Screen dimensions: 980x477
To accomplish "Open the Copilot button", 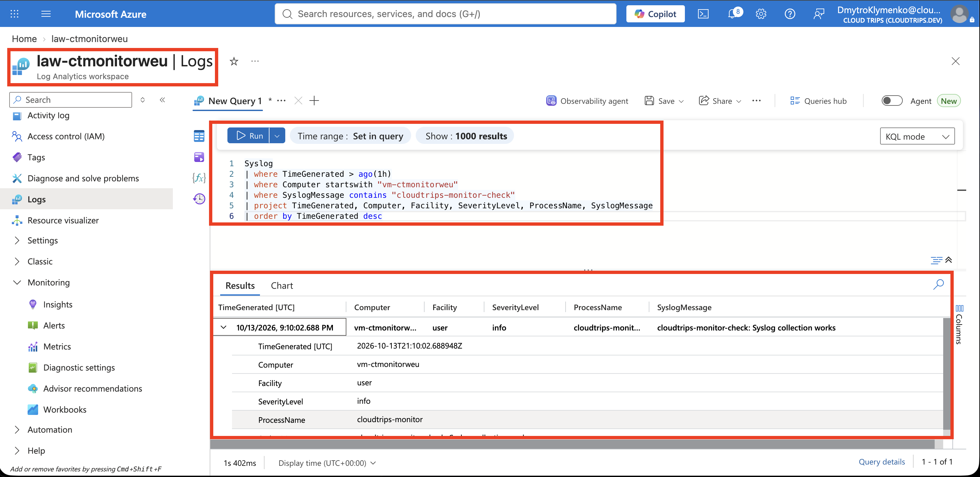I will 656,14.
